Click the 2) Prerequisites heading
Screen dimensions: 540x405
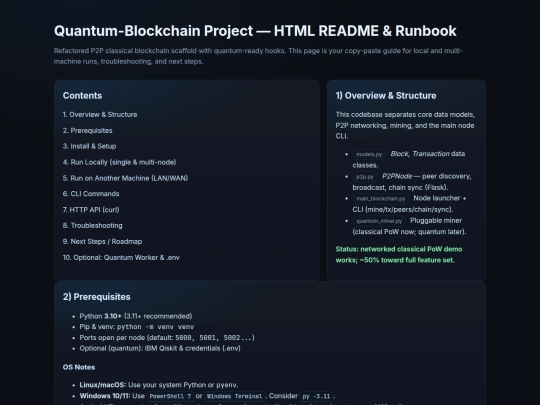[96, 297]
